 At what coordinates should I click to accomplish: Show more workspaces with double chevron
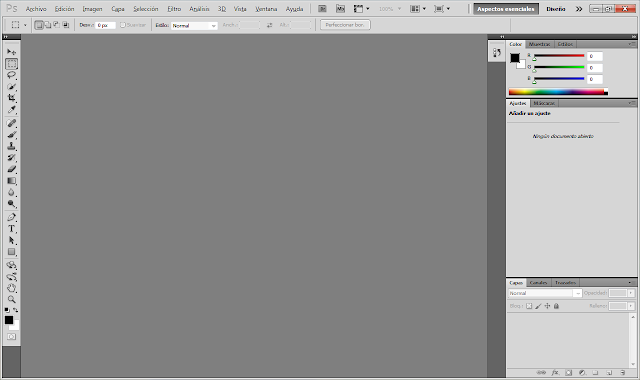pos(579,9)
